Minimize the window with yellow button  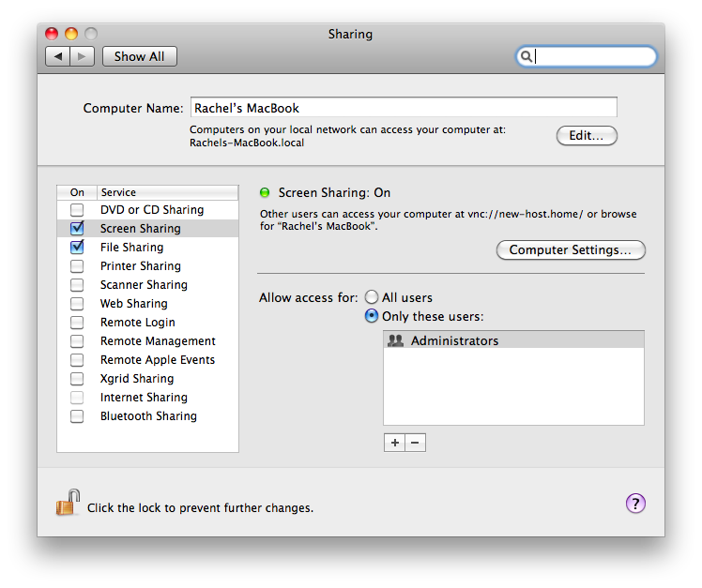(x=71, y=34)
